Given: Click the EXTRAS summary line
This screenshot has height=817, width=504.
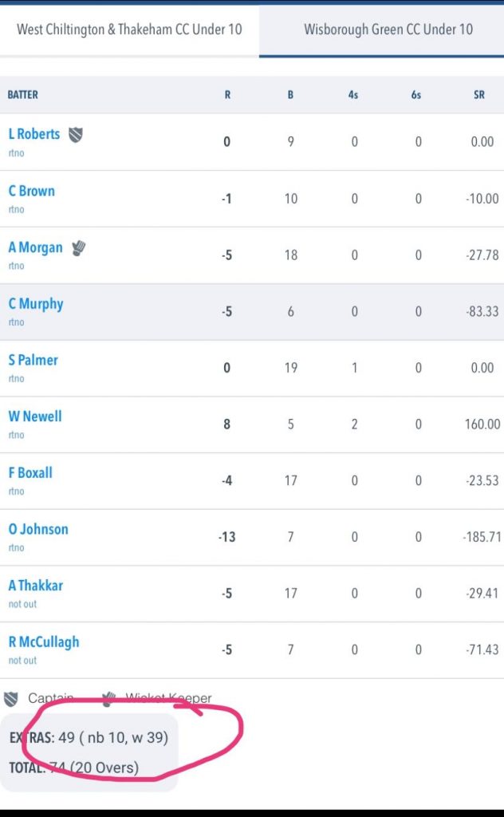Looking at the screenshot, I should pos(89,738).
